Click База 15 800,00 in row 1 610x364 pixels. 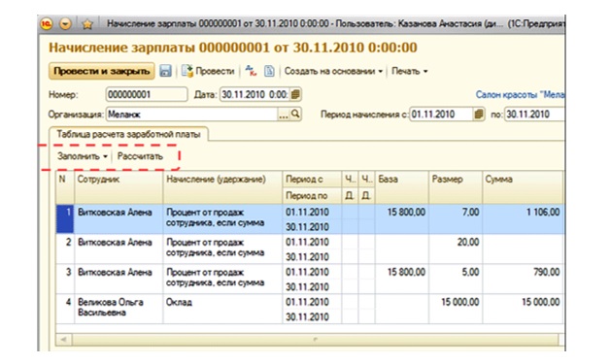(x=401, y=218)
